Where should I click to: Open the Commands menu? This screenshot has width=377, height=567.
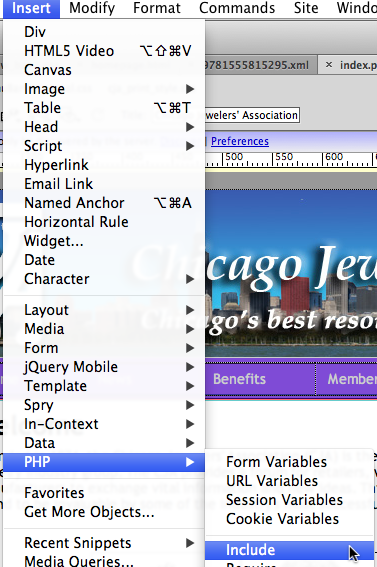pos(237,8)
